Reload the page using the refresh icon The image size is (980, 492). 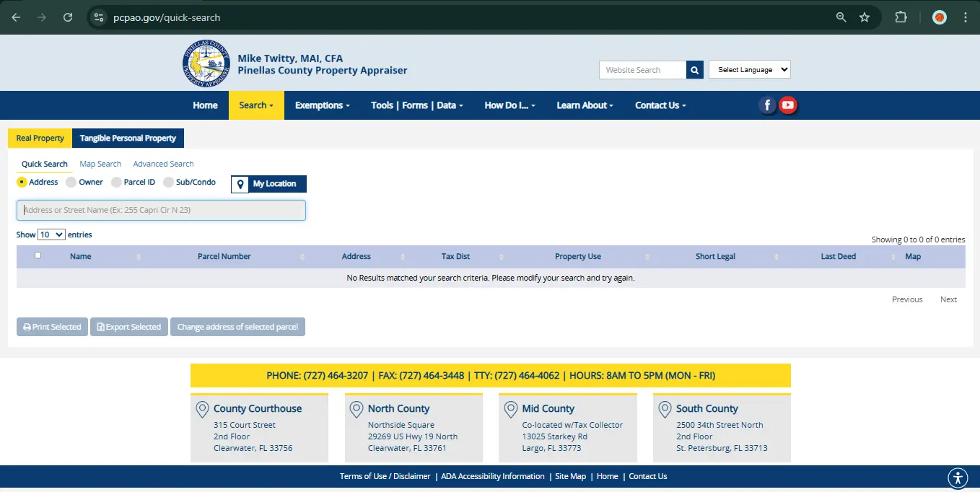click(68, 17)
